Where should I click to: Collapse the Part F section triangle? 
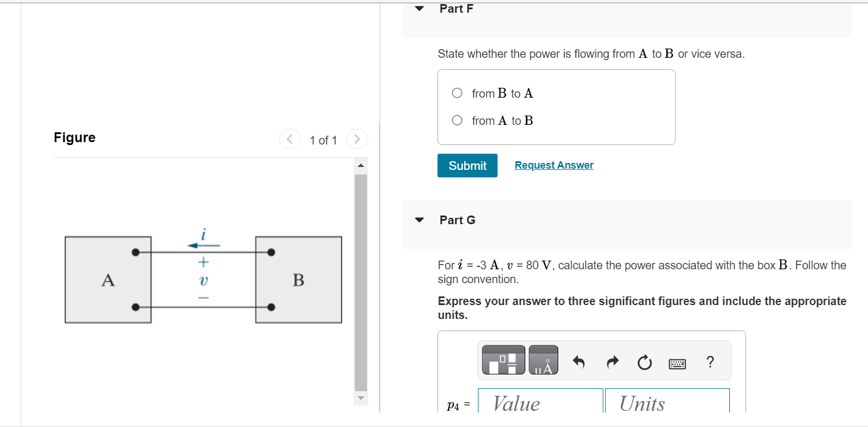click(418, 8)
